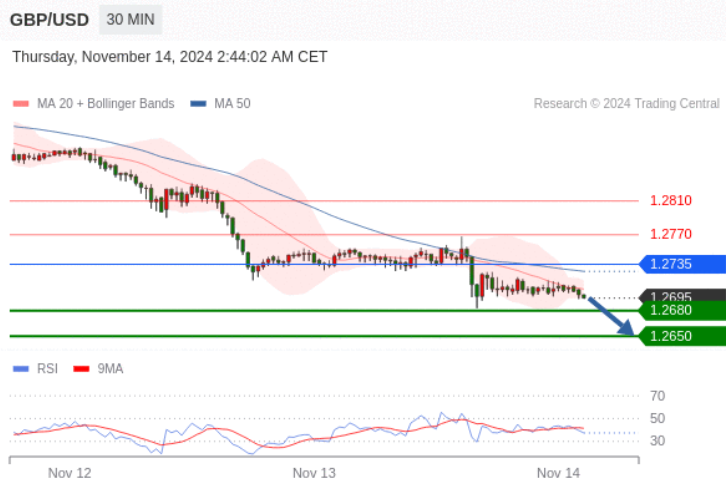The height and width of the screenshot is (489, 726).
Task: Click the 1.2810 red resistance label
Action: (x=671, y=201)
